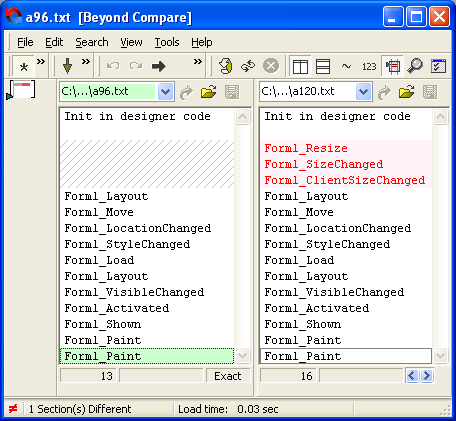Select Form1_VisibleChanged in the left pane
This screenshot has width=456, height=421.
point(134,292)
